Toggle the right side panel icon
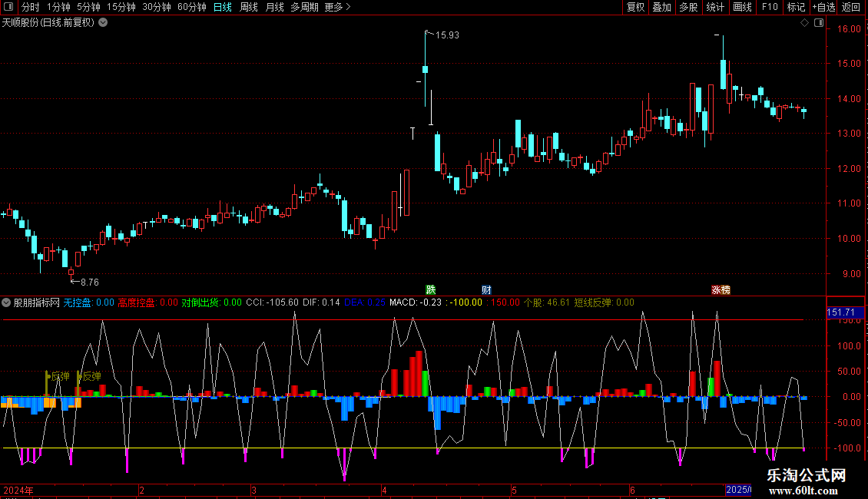 (819, 23)
